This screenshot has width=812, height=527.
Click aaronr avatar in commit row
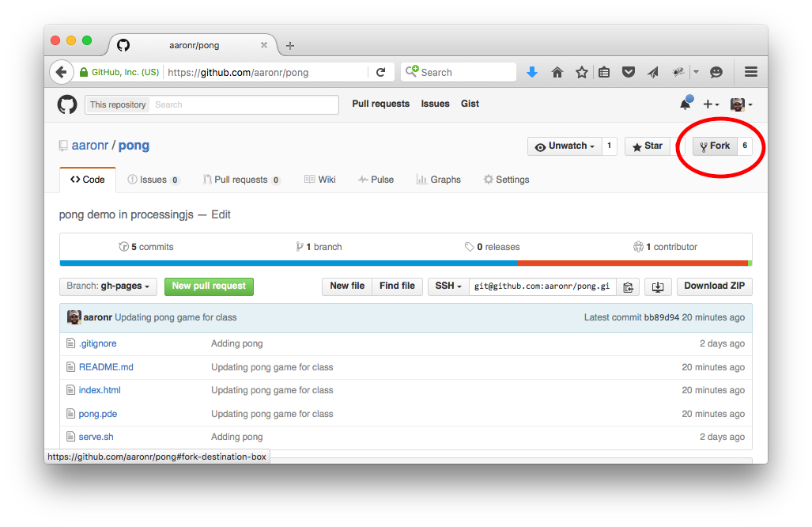pyautogui.click(x=74, y=317)
